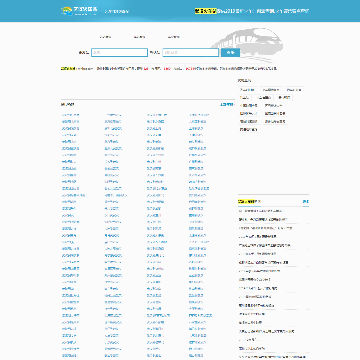
Task: Click the tagline text next to the header logo
Action: click(117, 11)
